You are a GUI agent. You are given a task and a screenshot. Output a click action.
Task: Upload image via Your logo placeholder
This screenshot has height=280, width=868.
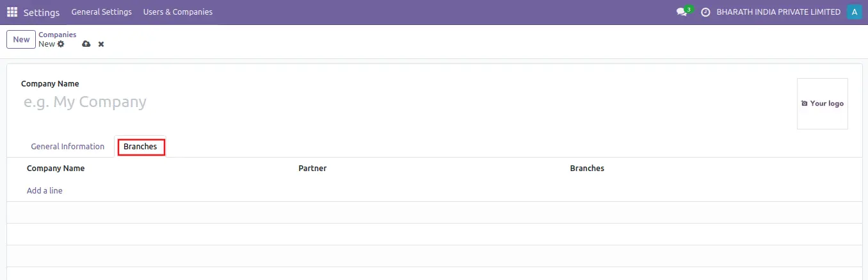823,104
